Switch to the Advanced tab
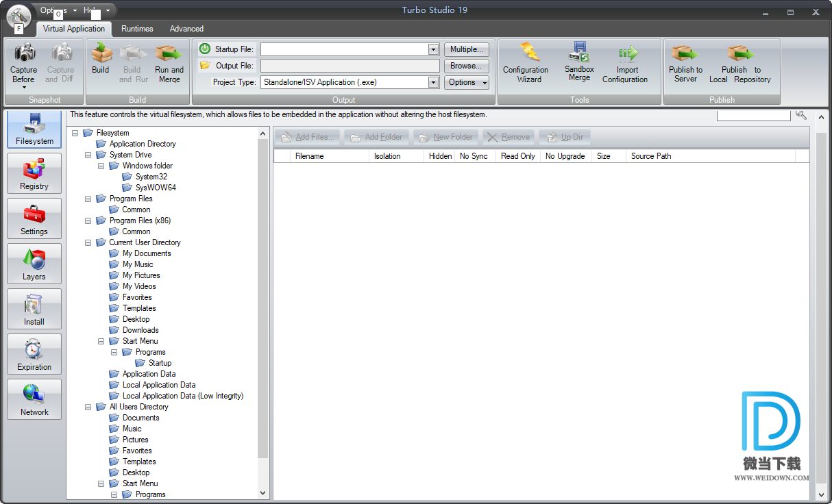This screenshot has height=504, width=832. (x=186, y=29)
